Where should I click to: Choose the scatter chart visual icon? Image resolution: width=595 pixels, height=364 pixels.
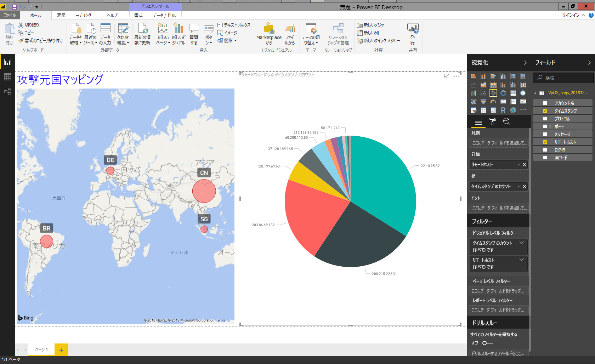coord(483,93)
